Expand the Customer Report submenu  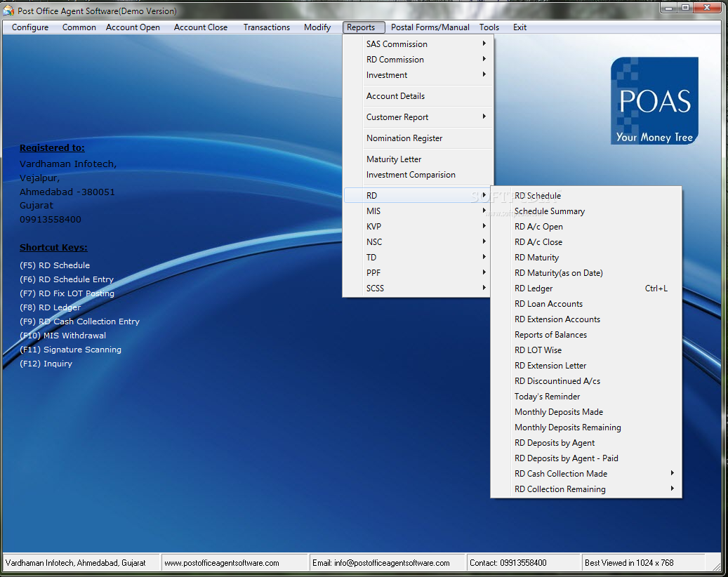418,117
